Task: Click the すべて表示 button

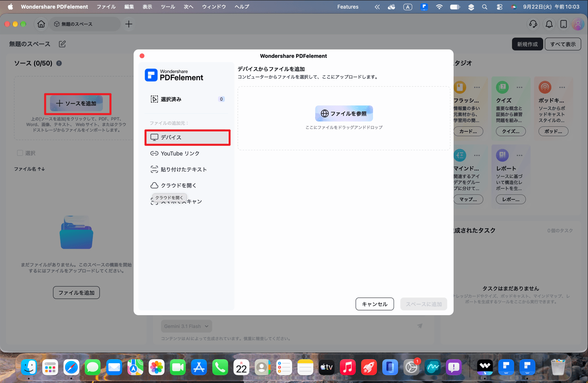Action: [x=563, y=44]
